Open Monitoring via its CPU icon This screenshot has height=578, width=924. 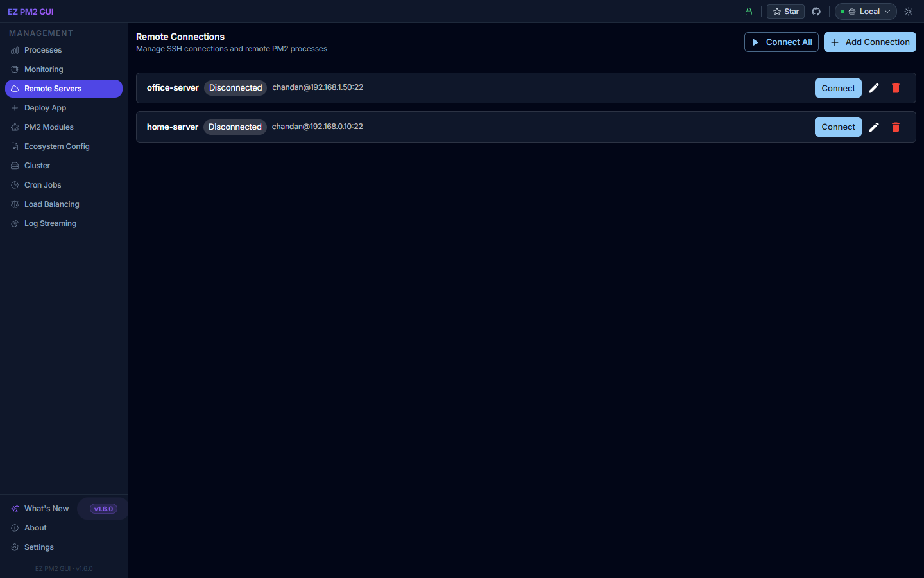[x=14, y=69]
